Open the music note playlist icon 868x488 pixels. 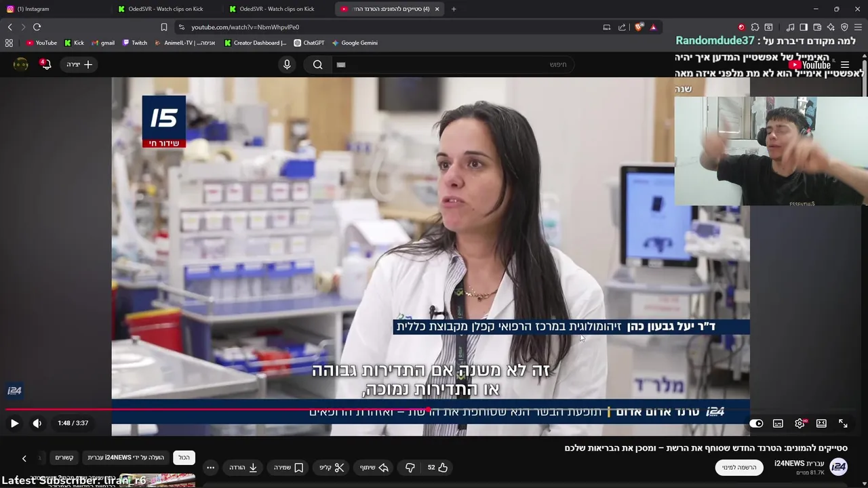[790, 27]
